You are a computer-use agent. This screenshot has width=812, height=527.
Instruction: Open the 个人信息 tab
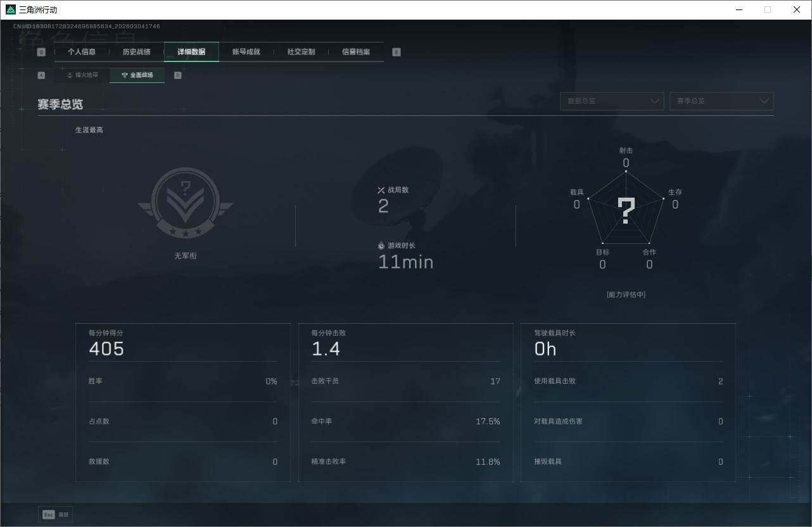82,52
